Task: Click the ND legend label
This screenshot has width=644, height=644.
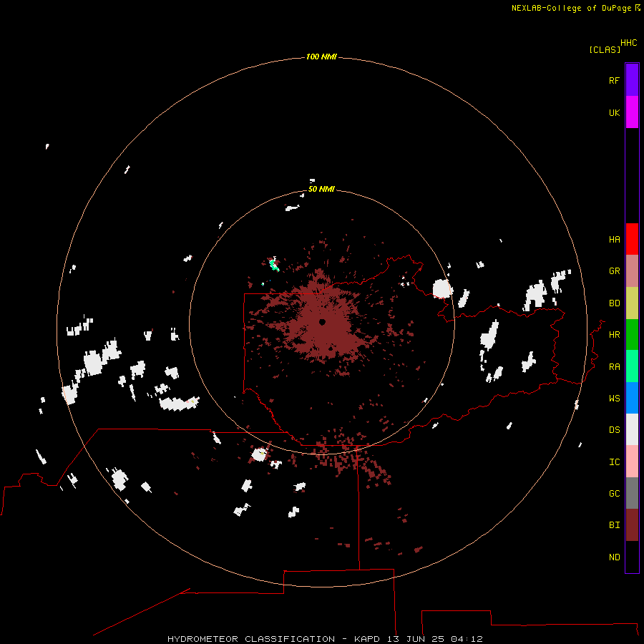Action: (x=614, y=557)
